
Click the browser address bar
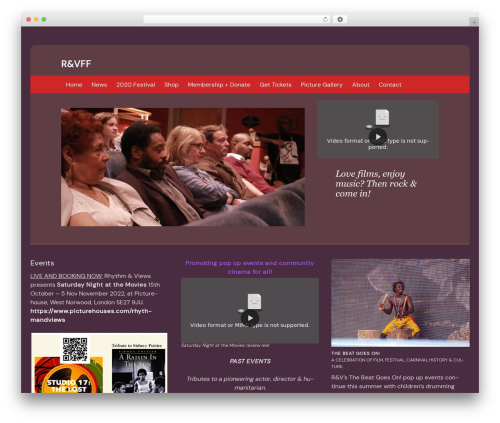(237, 19)
